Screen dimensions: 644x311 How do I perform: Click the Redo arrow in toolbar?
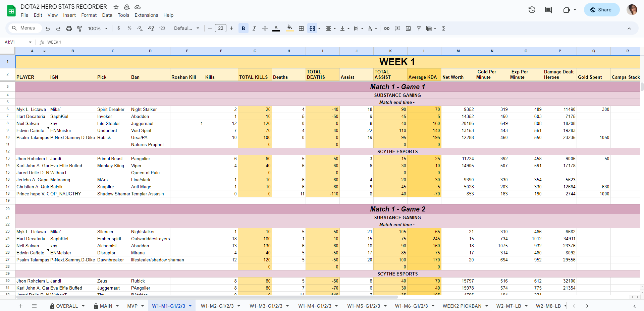[58, 28]
